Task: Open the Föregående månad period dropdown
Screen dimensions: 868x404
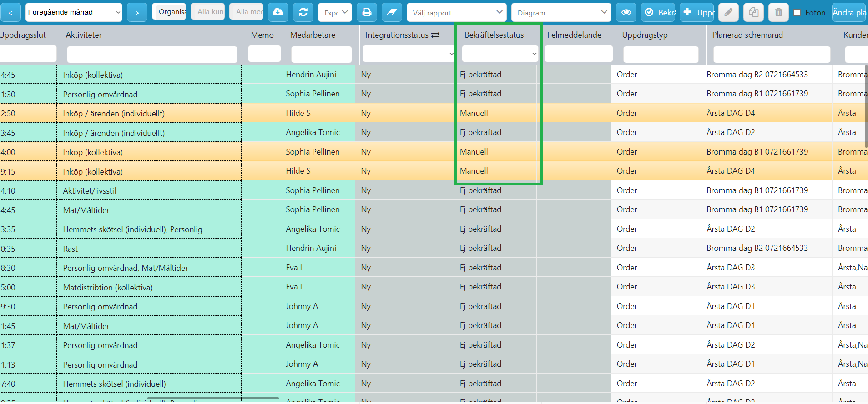Action: tap(74, 12)
